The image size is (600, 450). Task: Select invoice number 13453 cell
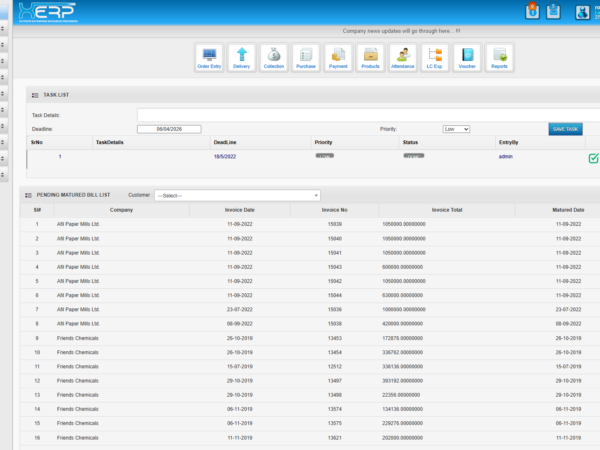coord(335,338)
